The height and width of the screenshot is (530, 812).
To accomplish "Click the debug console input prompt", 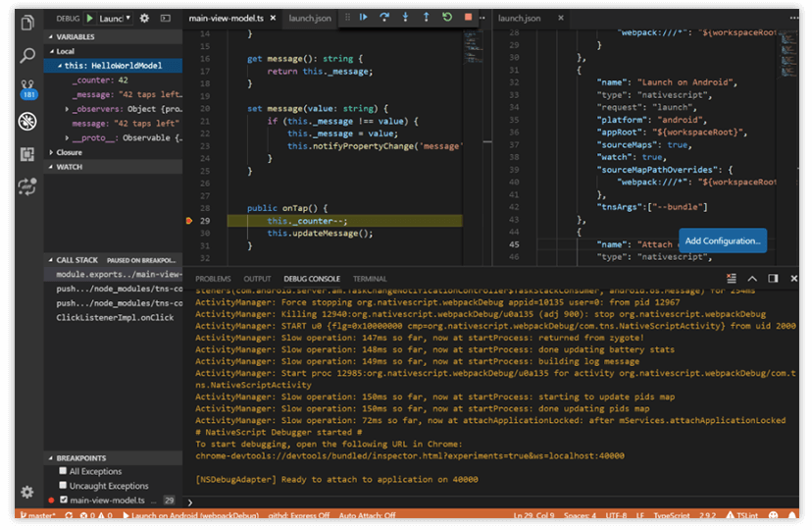I will click(492, 502).
